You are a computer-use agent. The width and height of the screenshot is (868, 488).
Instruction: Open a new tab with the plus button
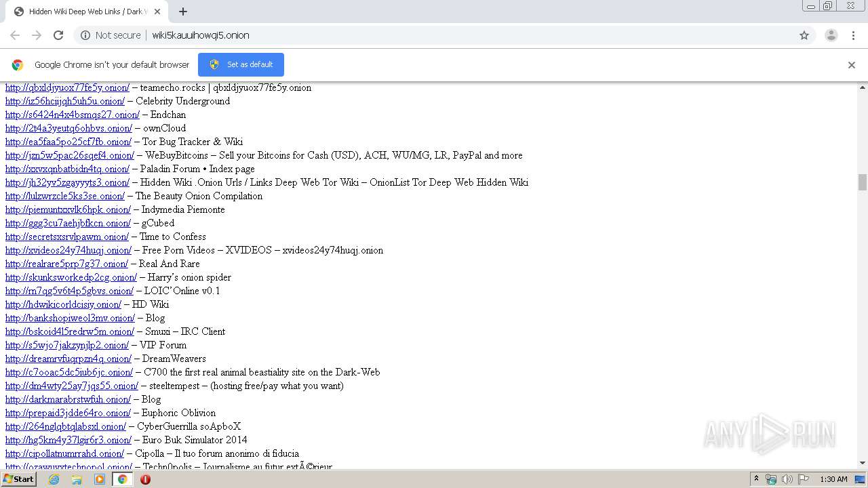click(x=183, y=12)
